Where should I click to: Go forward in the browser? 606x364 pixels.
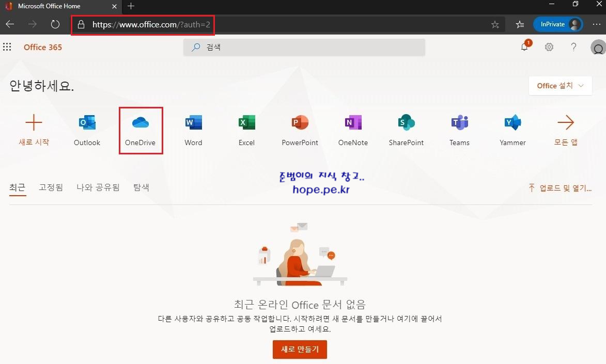[33, 24]
